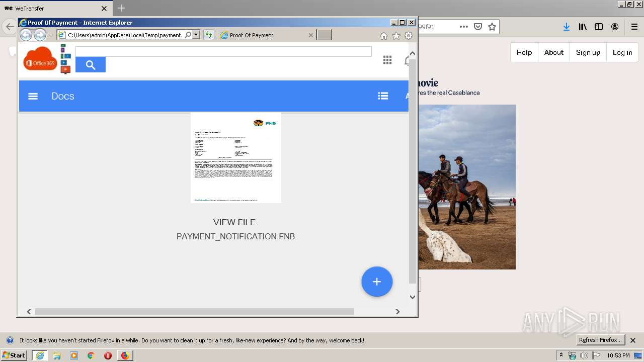Open Firefox library icon
The height and width of the screenshot is (362, 644).
(583, 27)
